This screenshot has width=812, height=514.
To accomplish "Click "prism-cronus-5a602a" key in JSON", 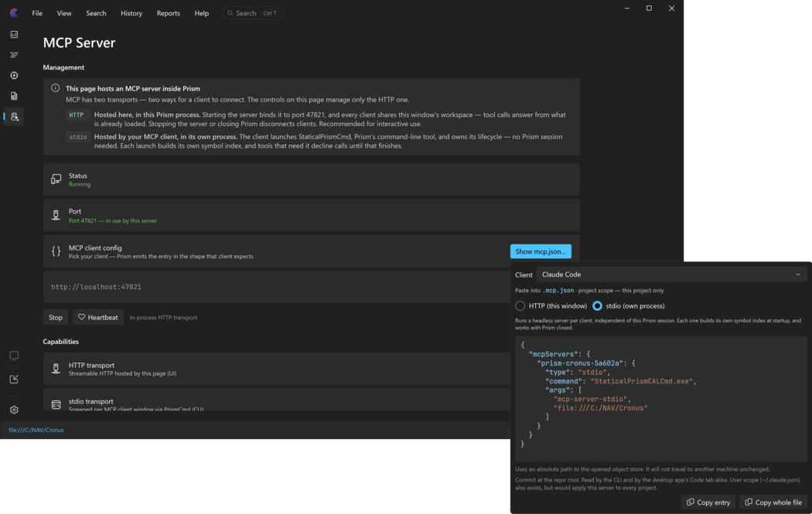I will tap(582, 363).
